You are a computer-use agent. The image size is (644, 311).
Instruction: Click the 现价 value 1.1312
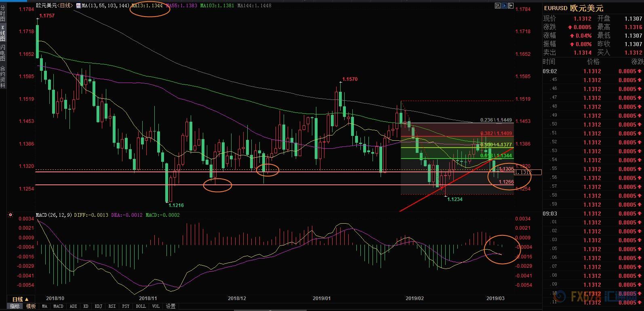tap(582, 19)
